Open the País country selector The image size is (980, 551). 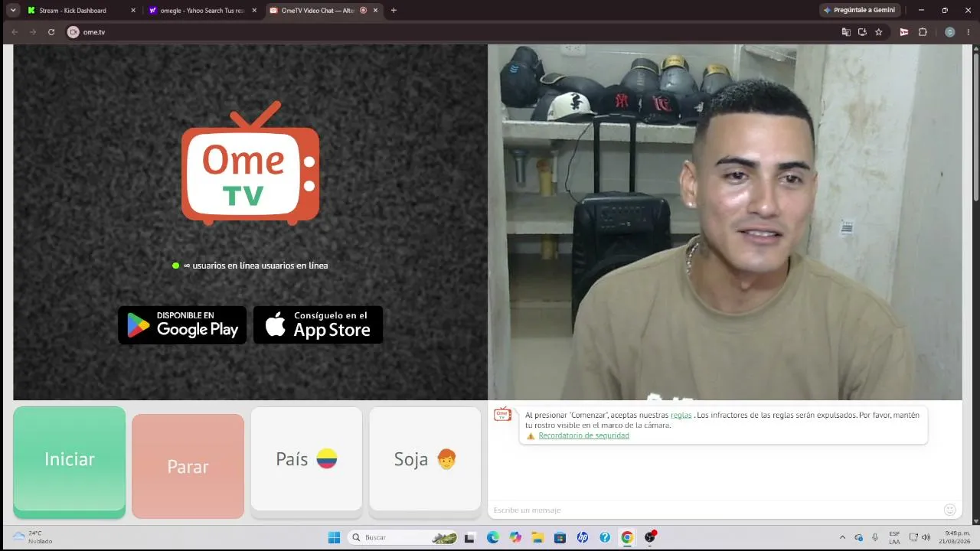click(x=306, y=459)
